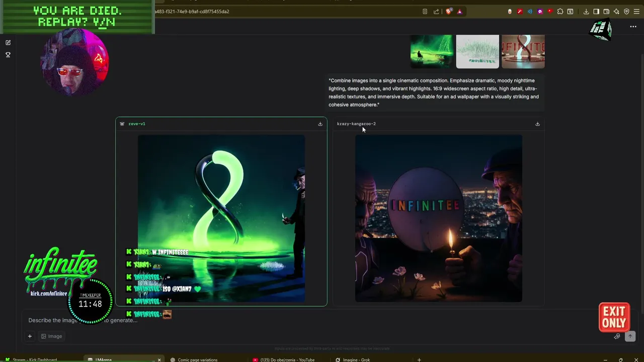Click the red pen extension icon

520,12
